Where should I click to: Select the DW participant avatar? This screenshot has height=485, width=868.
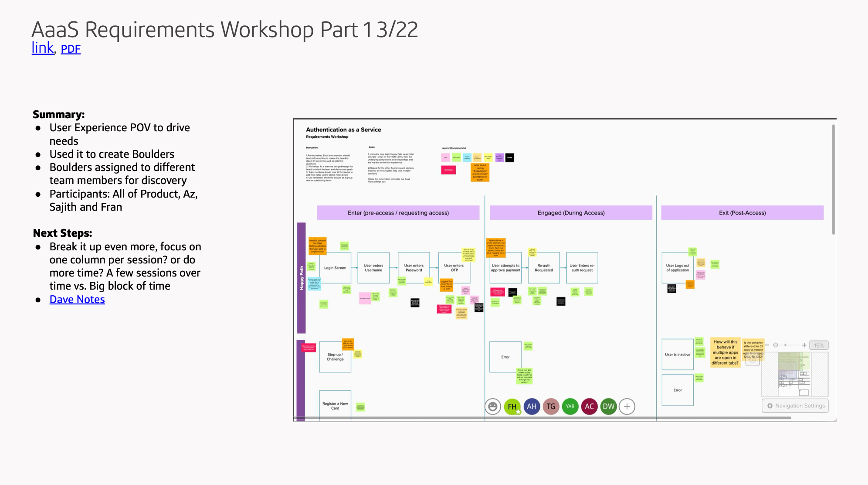pyautogui.click(x=608, y=406)
